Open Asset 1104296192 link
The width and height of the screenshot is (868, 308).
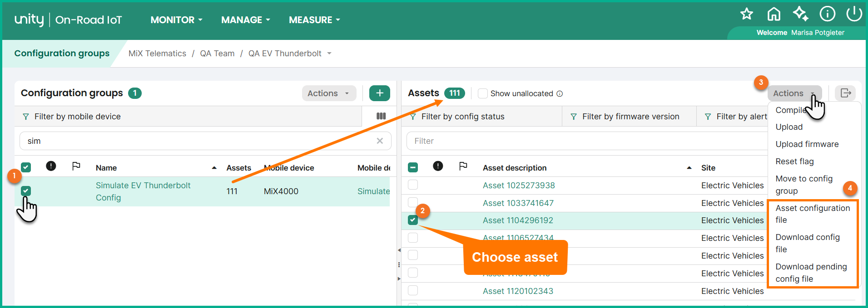click(x=518, y=220)
